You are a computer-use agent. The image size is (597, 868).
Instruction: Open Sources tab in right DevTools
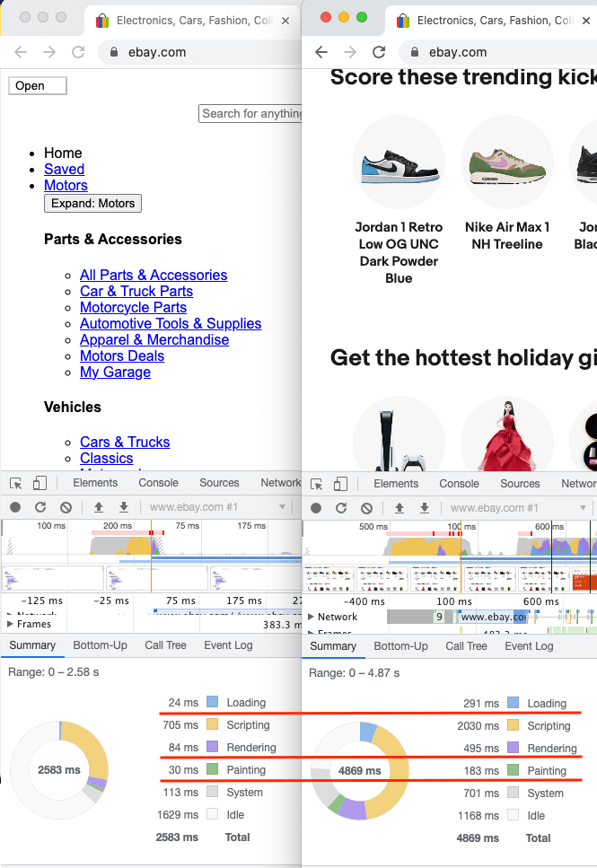pyautogui.click(x=520, y=484)
